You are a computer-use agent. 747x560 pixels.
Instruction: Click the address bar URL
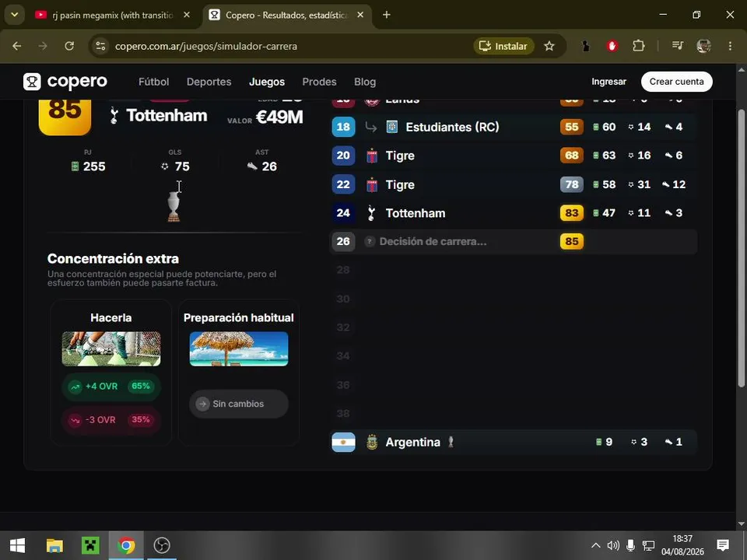(205, 46)
